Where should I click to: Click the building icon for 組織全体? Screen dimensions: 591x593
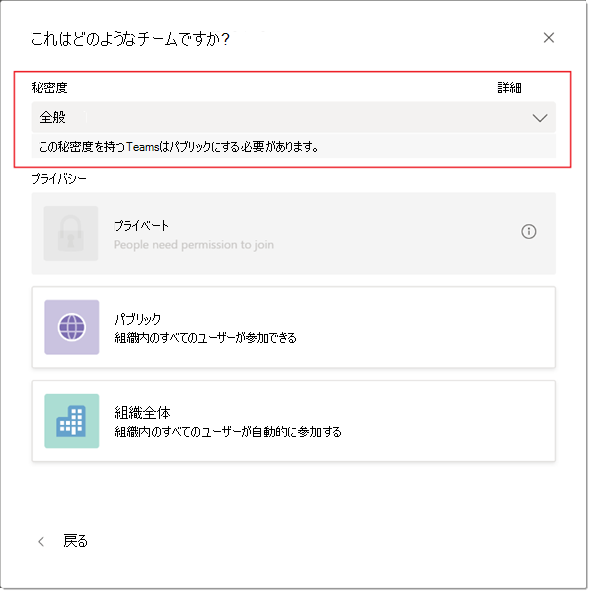click(x=72, y=421)
